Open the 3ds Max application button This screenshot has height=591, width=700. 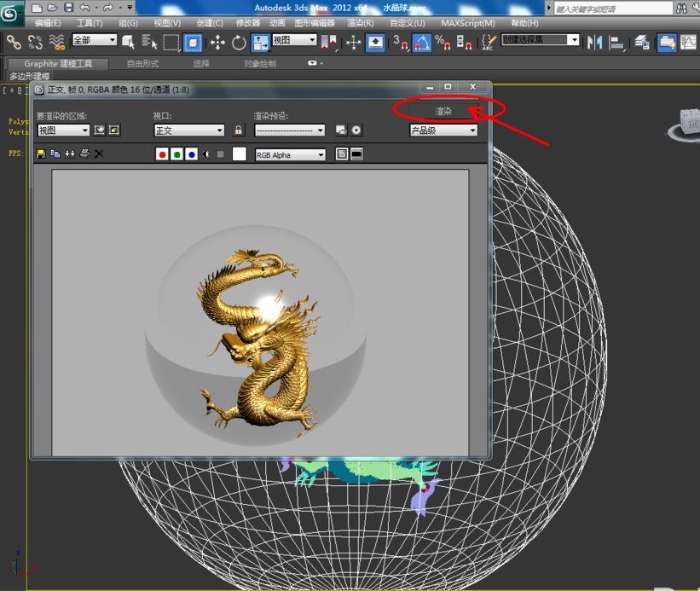pyautogui.click(x=12, y=14)
